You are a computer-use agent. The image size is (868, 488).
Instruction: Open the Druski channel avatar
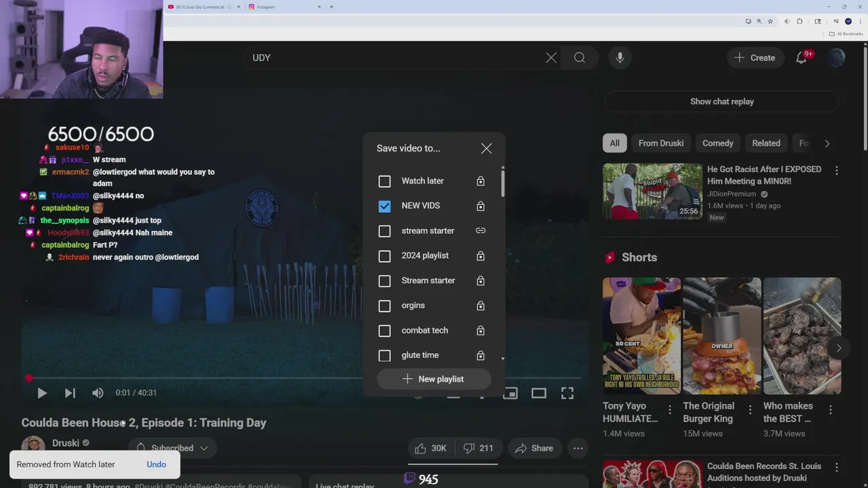coord(33,446)
